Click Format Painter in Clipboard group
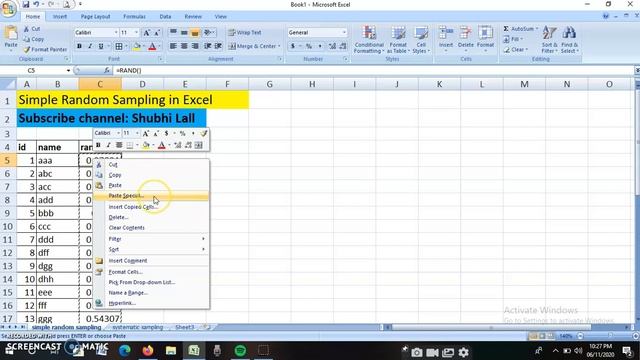Image resolution: width=640 pixels, height=360 pixels. click(45, 49)
